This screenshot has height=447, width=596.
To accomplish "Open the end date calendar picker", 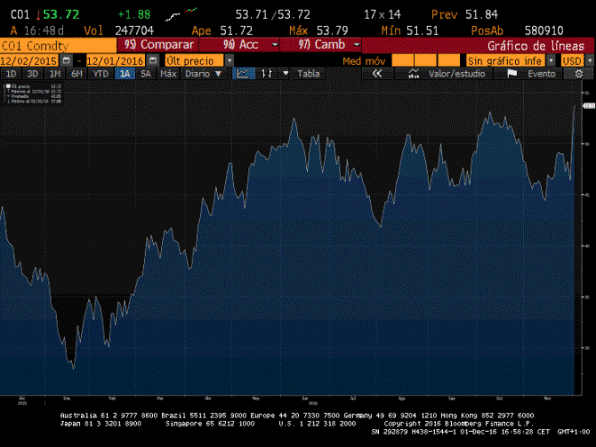I will tap(153, 60).
